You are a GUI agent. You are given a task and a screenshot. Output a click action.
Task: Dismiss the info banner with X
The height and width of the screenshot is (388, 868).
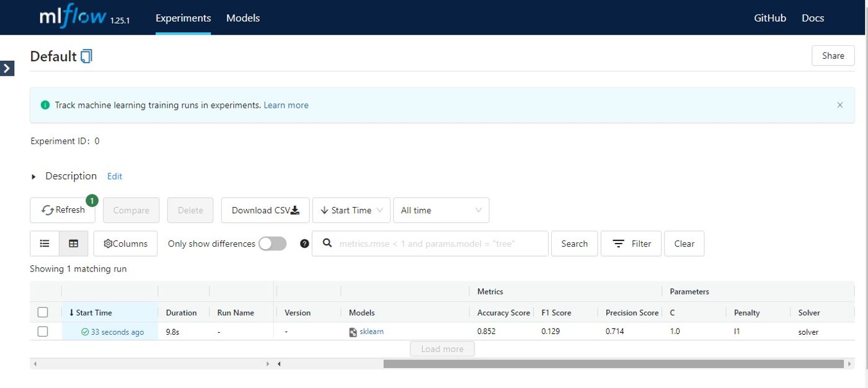pyautogui.click(x=840, y=105)
